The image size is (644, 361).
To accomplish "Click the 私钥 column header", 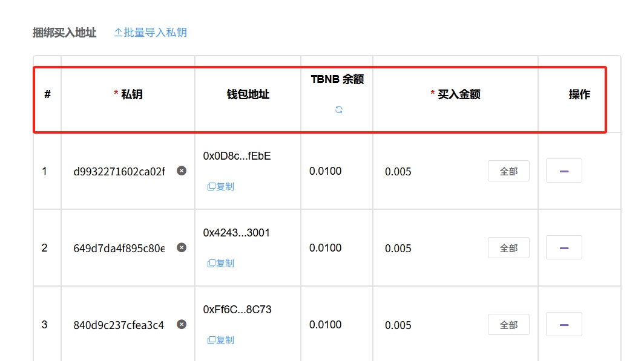I will click(x=128, y=94).
